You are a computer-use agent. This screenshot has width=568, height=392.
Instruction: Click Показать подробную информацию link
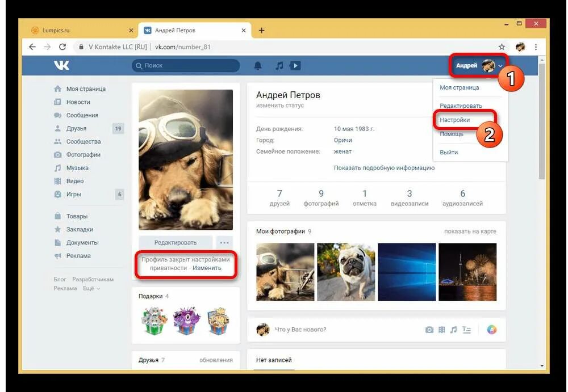point(384,168)
